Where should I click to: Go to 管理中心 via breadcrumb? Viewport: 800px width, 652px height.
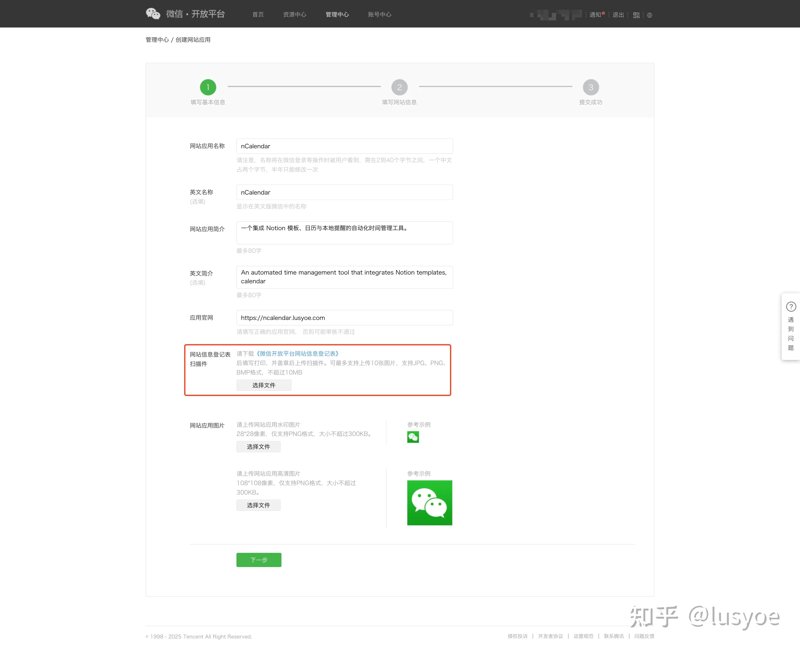pyautogui.click(x=157, y=40)
